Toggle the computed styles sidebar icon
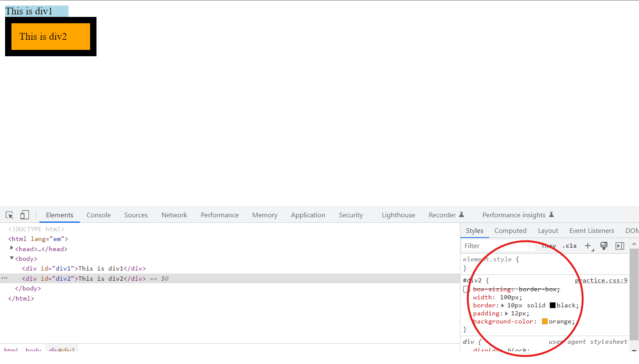639x364 pixels. coord(620,246)
